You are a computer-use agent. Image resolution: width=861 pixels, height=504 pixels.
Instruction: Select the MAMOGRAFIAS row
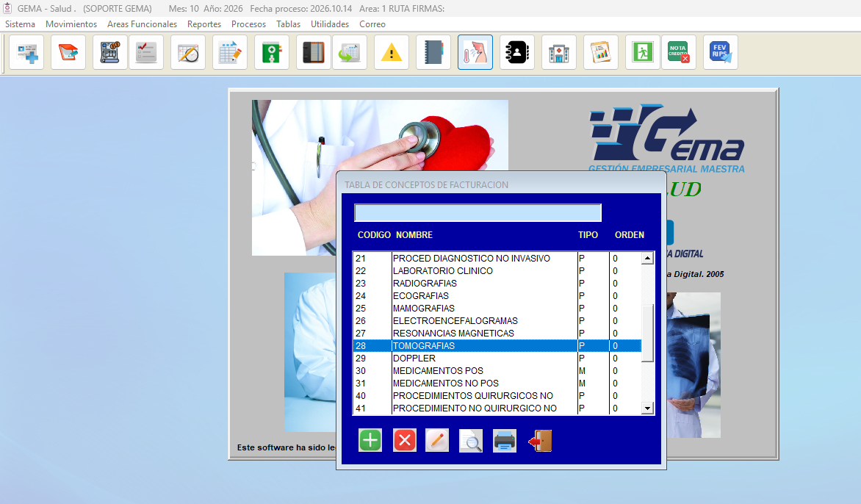point(497,308)
